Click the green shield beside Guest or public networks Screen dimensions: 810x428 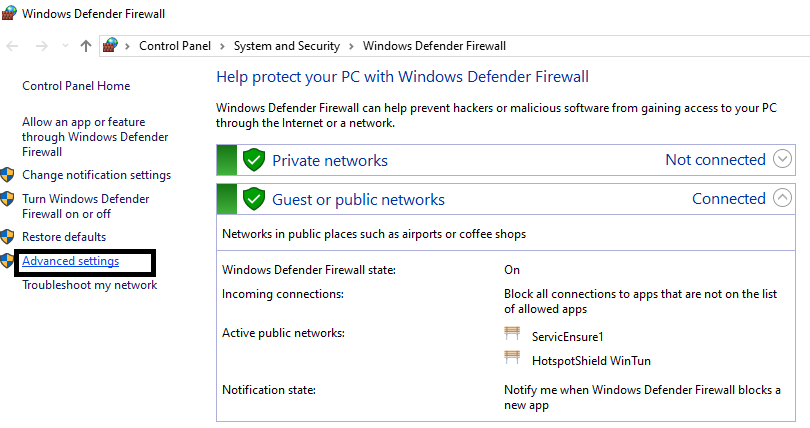coord(254,198)
